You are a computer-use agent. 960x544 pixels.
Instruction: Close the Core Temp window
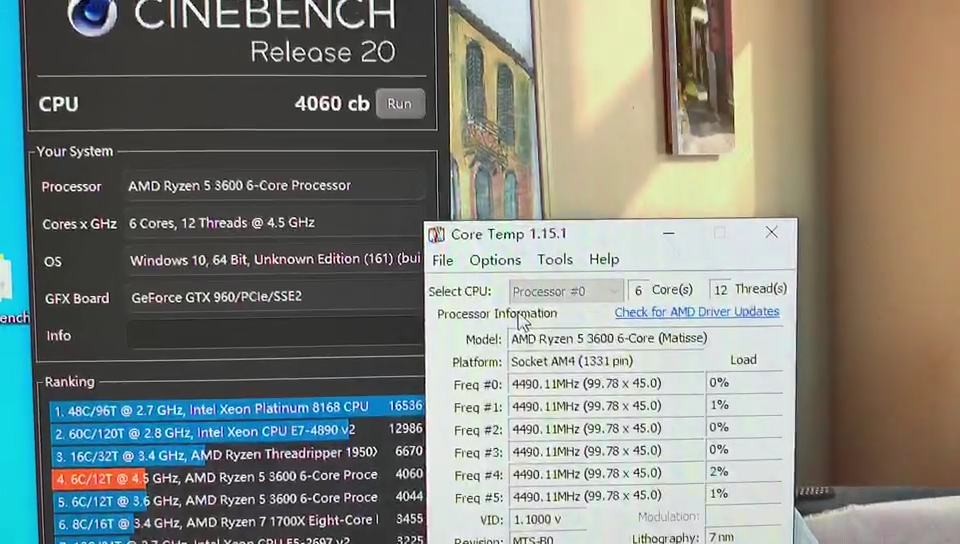[771, 232]
